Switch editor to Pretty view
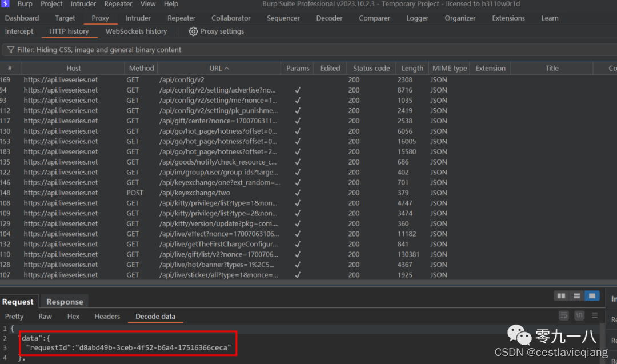Viewport: 617px width, 364px height. coord(14,317)
